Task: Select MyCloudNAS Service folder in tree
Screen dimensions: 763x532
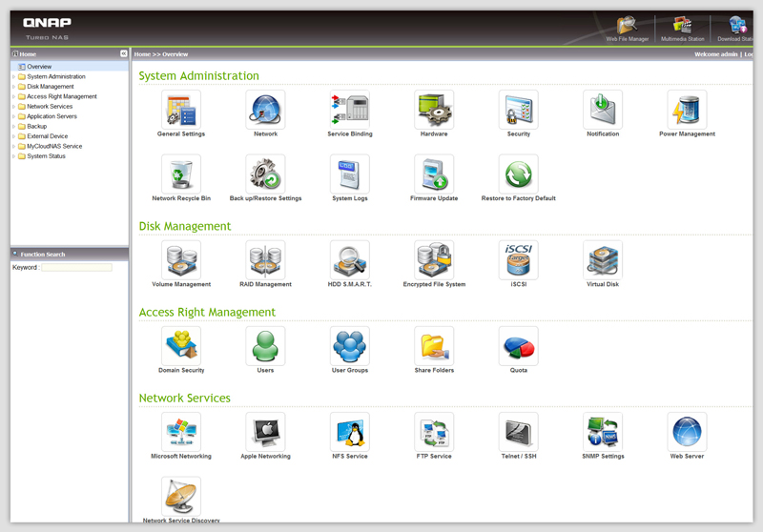Action: [51, 147]
